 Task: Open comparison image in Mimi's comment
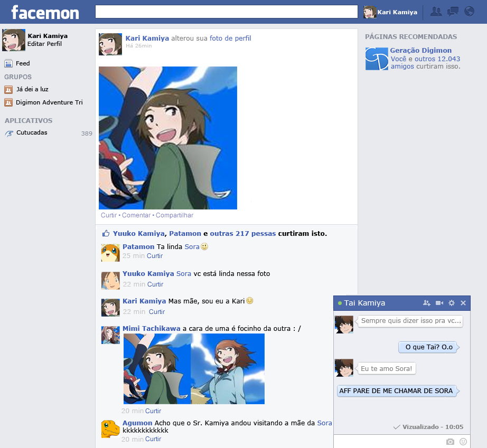tap(194, 368)
